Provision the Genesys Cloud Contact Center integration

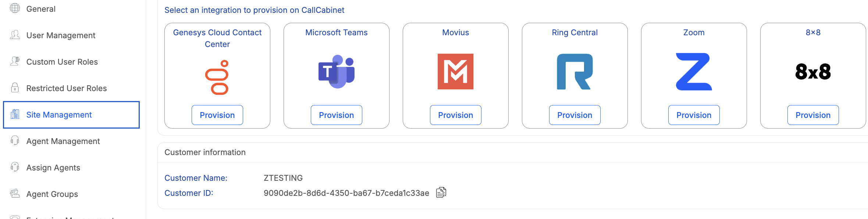pos(217,115)
